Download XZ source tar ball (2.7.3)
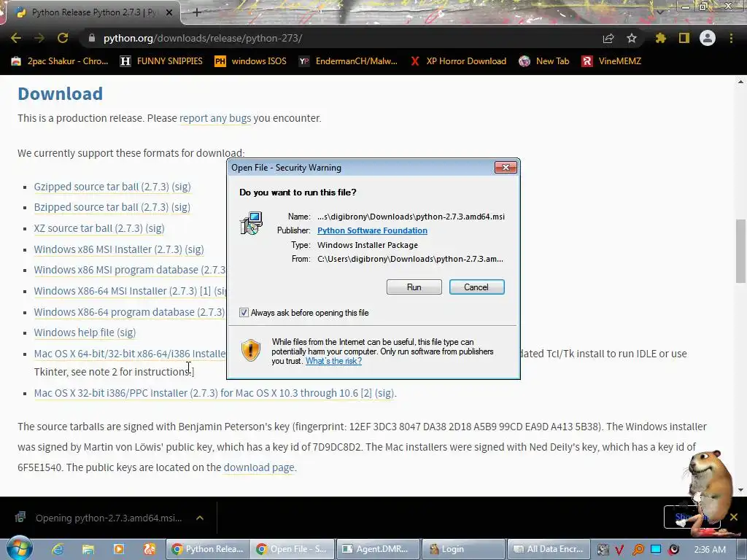 pyautogui.click(x=88, y=228)
